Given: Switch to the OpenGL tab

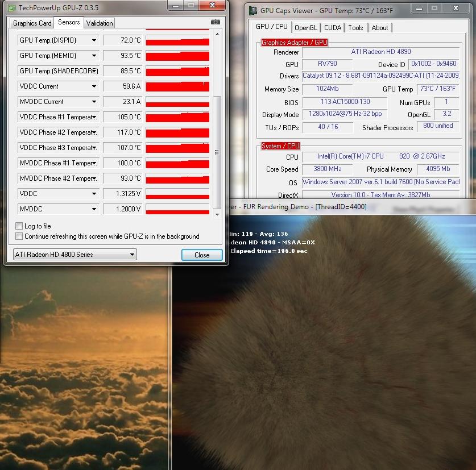Looking at the screenshot, I should point(306,28).
